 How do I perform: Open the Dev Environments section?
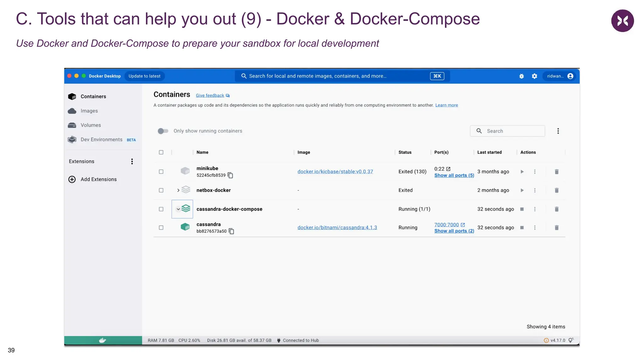click(x=101, y=140)
